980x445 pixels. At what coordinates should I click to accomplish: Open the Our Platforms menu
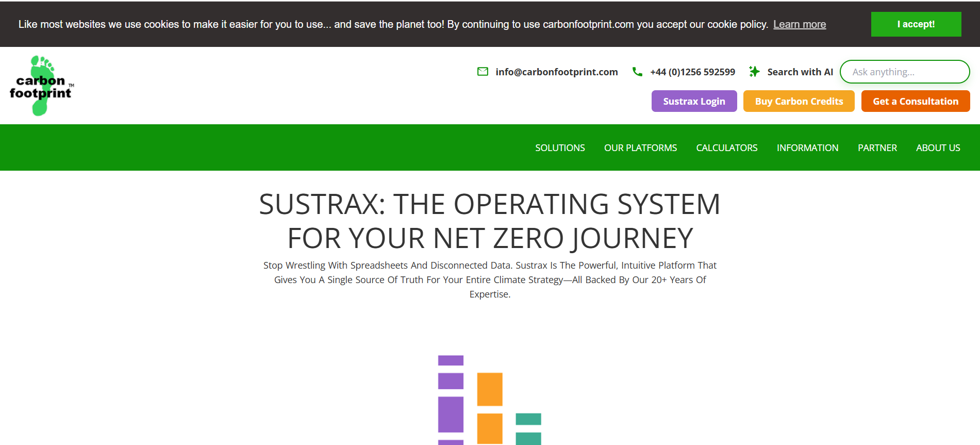640,147
